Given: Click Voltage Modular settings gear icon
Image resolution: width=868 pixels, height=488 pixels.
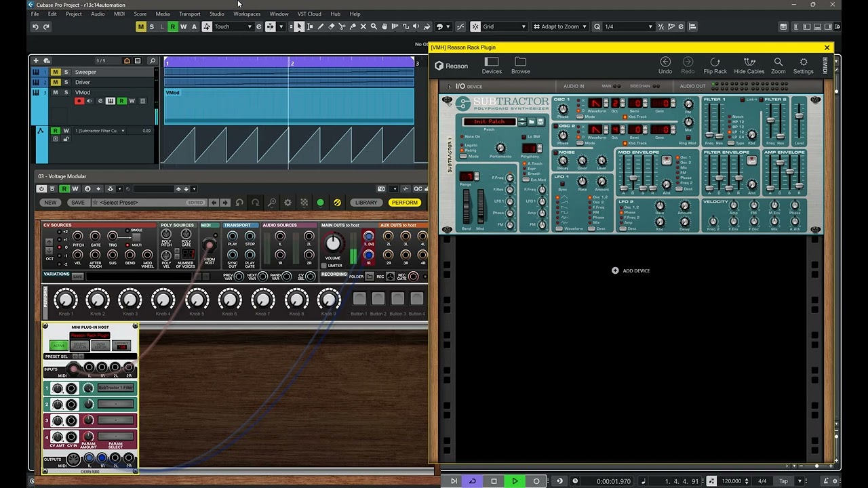Looking at the screenshot, I should 288,203.
